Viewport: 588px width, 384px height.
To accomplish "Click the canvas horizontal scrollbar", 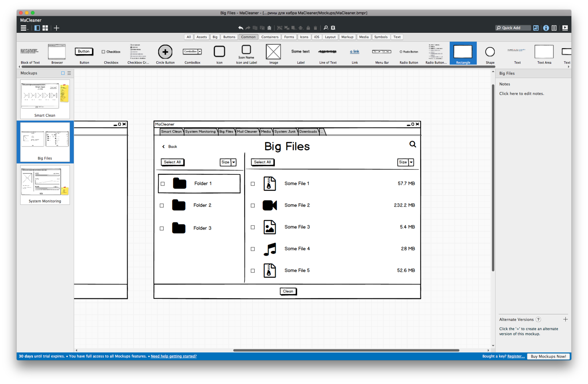I will (x=346, y=350).
